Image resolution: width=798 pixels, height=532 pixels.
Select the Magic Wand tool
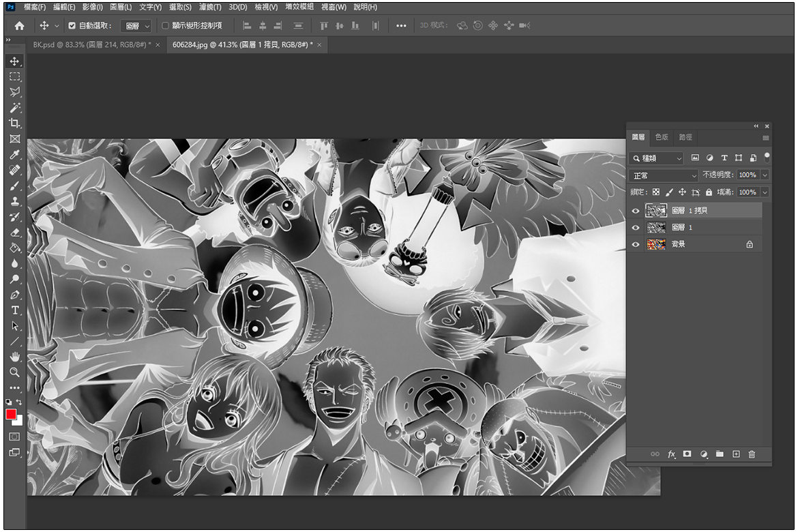point(14,107)
